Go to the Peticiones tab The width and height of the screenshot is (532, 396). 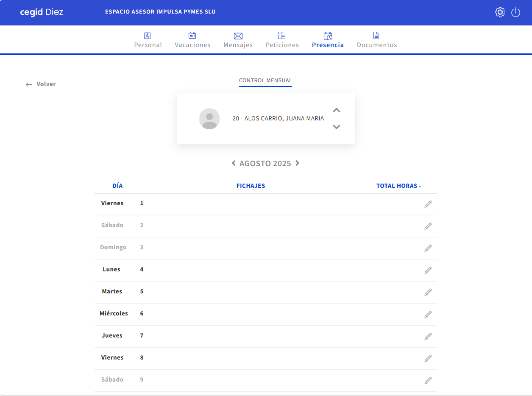282,40
